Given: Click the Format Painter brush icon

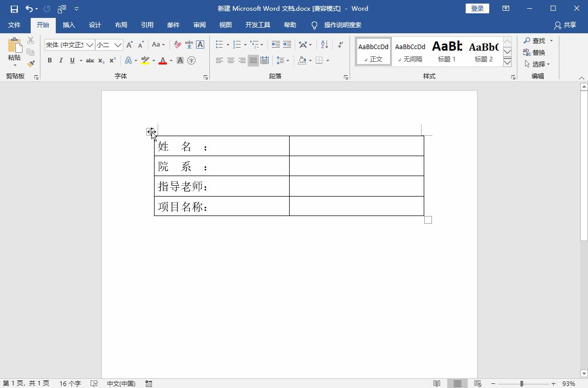Looking at the screenshot, I should coord(31,64).
